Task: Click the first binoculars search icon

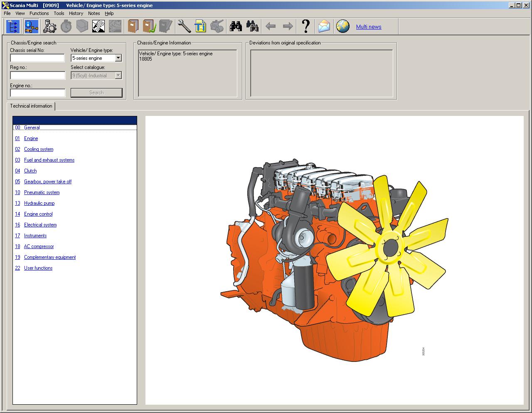Action: point(236,27)
